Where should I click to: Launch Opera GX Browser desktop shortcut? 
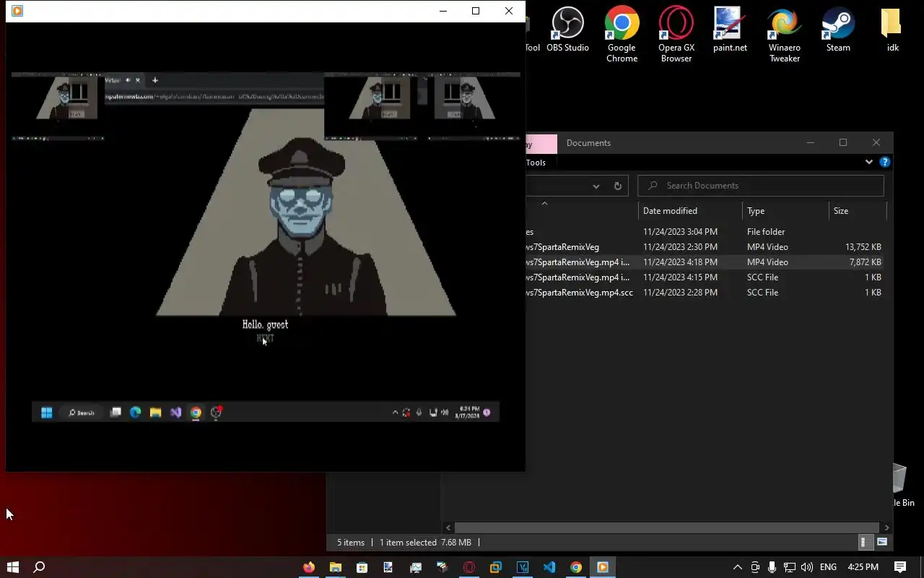click(676, 34)
